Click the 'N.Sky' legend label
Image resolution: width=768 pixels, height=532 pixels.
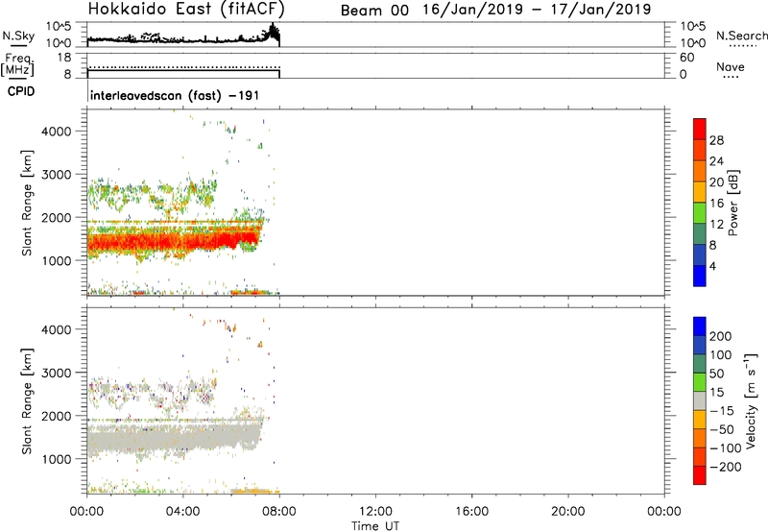[x=18, y=36]
